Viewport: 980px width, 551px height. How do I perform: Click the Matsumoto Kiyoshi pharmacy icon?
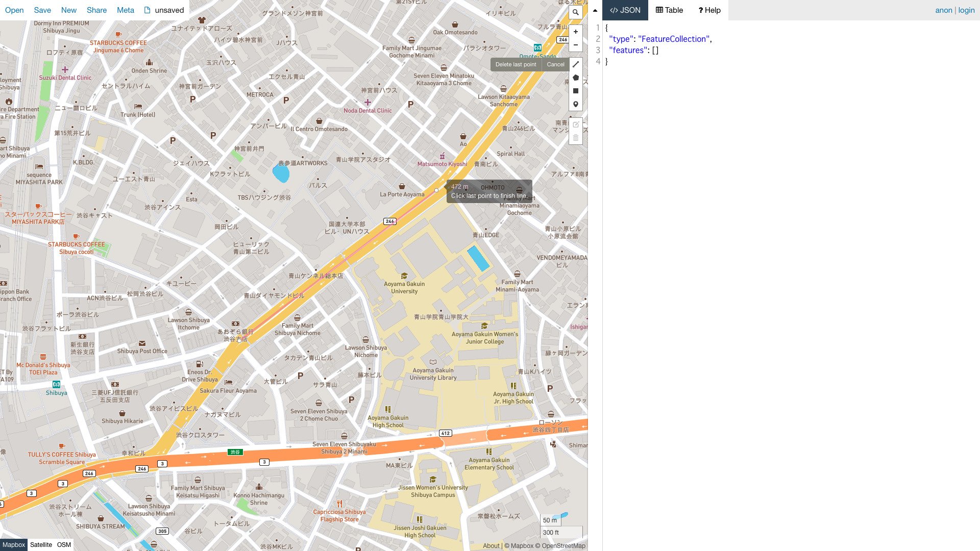[x=442, y=156]
